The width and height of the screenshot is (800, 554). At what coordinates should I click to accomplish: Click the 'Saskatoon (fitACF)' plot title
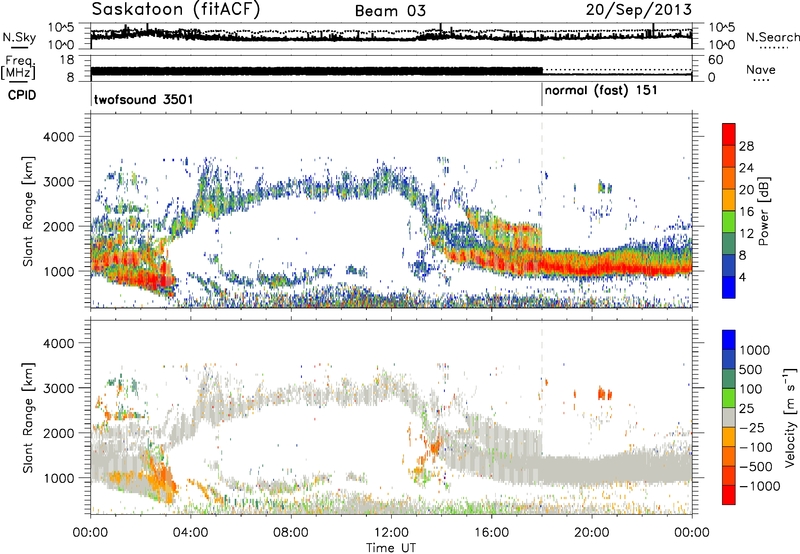[177, 9]
